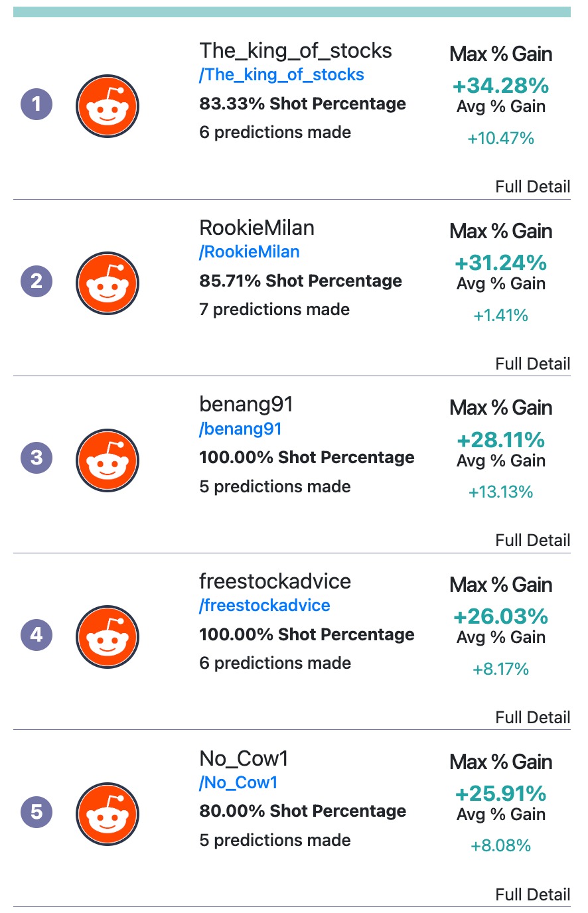The image size is (588, 913).
Task: Open /No_Cow1 profile link
Action: (238, 783)
